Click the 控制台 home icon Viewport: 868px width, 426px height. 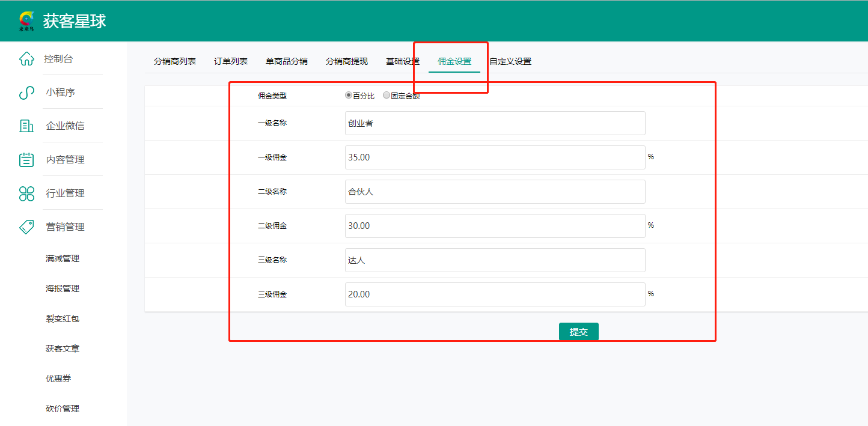tap(26, 59)
